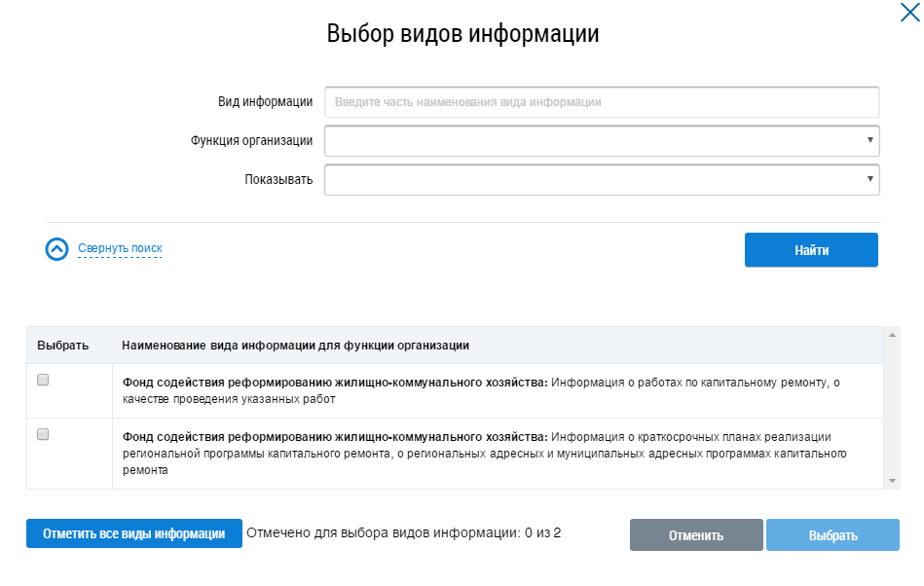Open the Показывать combo box
This screenshot has width=924, height=586.
(602, 180)
